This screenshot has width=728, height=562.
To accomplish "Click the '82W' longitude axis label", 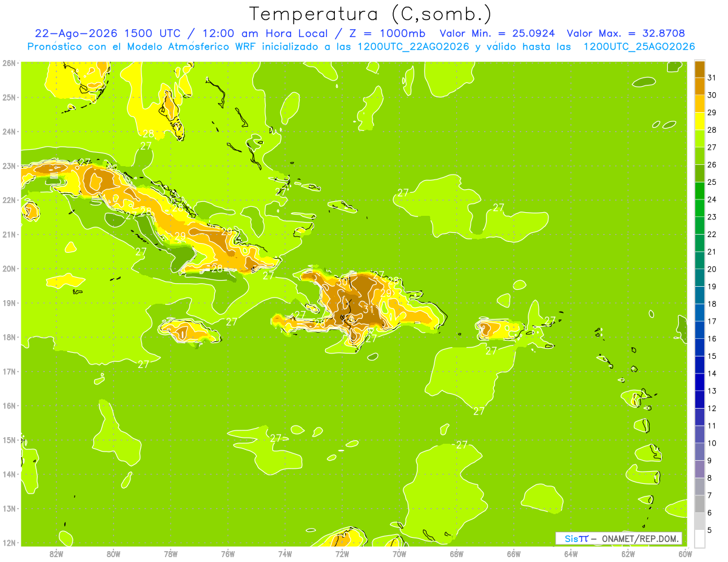I will point(56,554).
